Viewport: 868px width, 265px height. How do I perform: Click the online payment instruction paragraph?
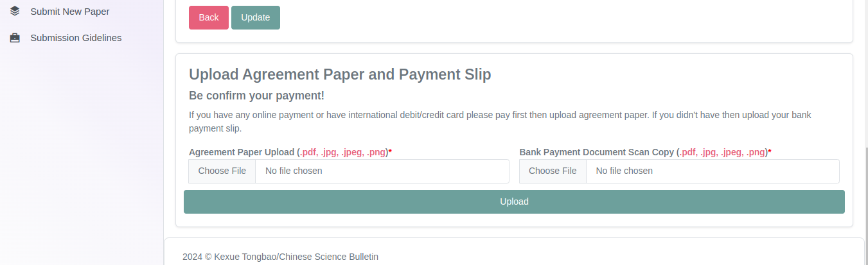point(500,121)
